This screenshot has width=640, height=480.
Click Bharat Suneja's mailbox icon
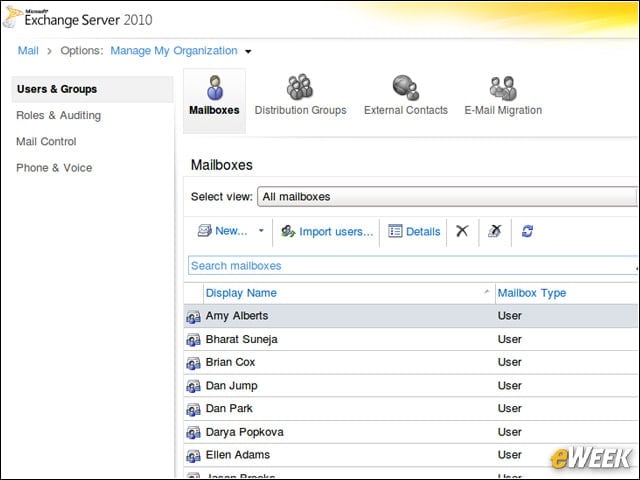coord(193,340)
